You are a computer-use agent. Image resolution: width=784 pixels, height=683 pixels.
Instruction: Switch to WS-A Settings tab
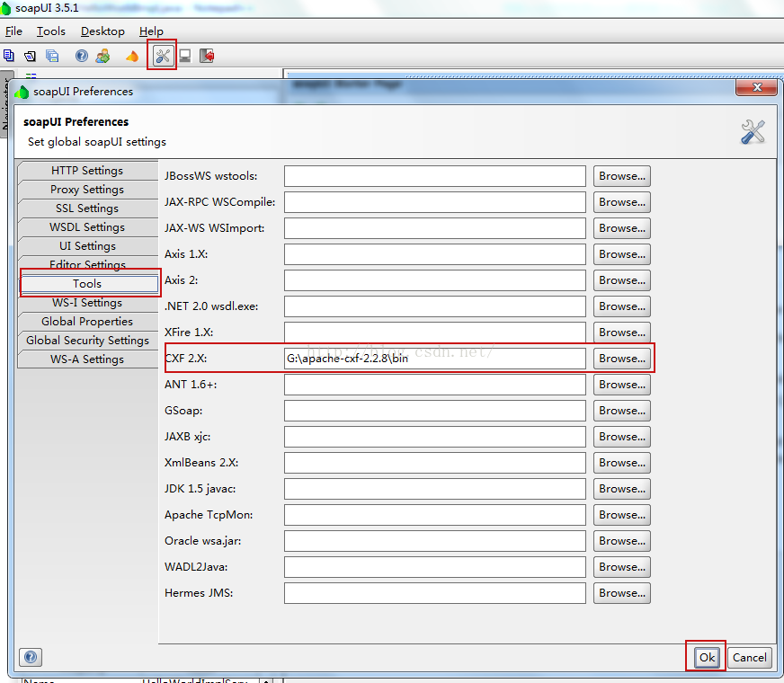87,359
